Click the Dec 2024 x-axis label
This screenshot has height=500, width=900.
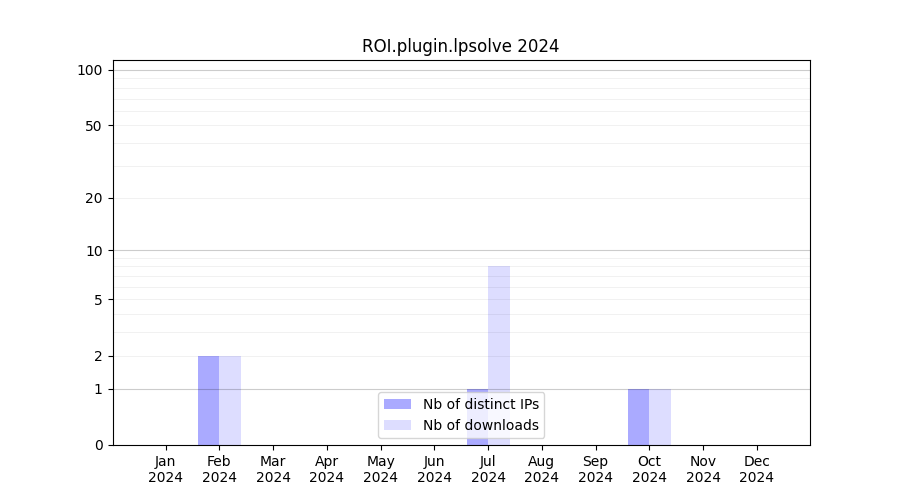(x=756, y=469)
